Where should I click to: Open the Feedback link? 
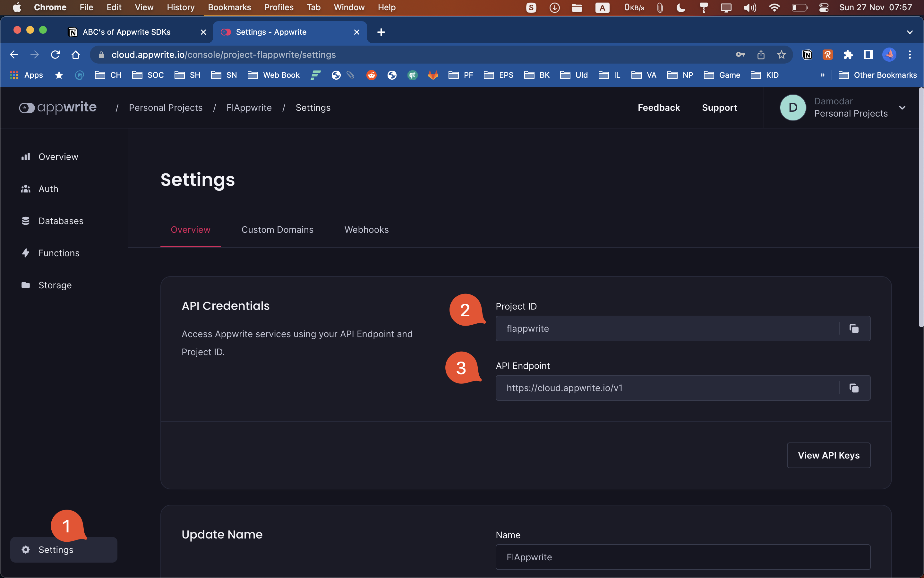pos(659,108)
